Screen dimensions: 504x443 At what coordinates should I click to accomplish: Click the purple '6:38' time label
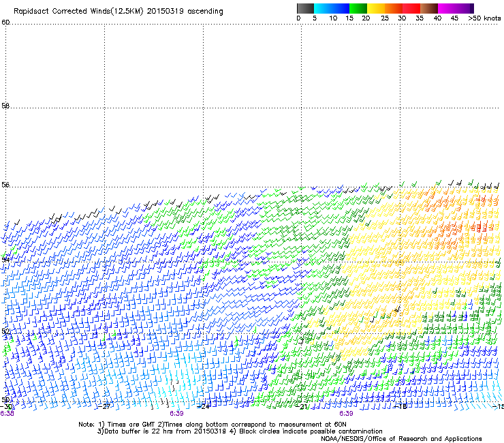click(x=7, y=414)
